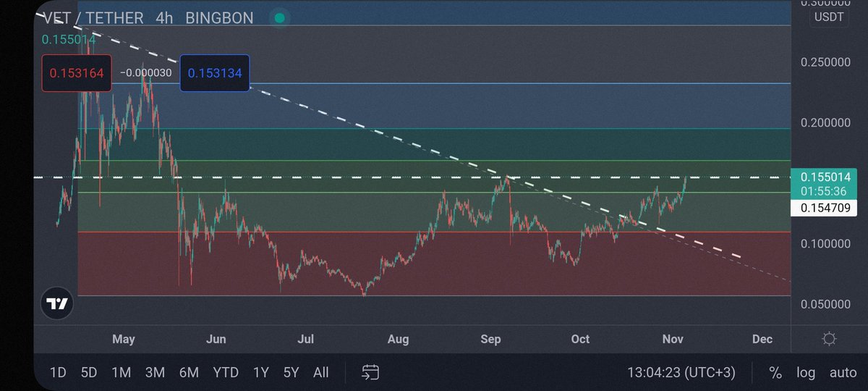Click the 0.250000 price axis value
The image size is (868, 391).
tap(825, 62)
